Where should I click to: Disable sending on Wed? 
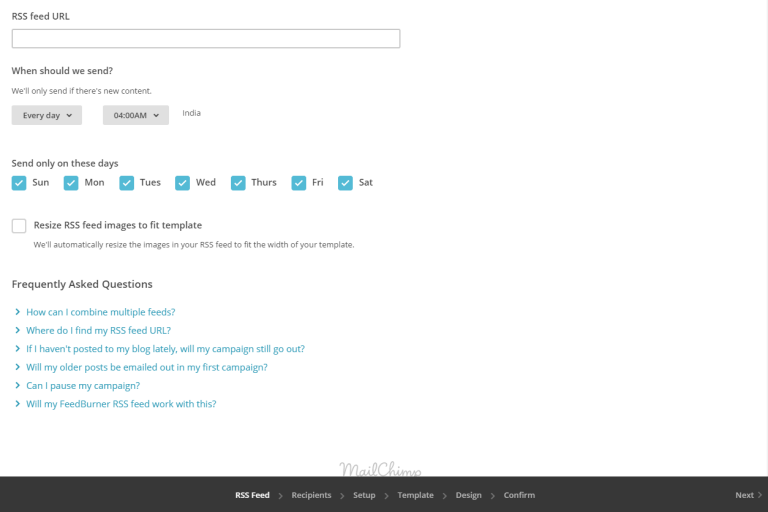pyautogui.click(x=182, y=183)
